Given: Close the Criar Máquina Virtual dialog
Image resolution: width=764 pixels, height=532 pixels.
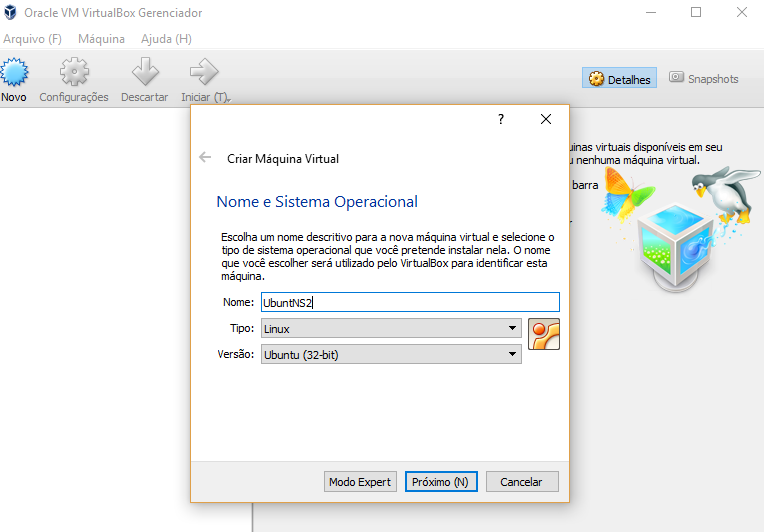Looking at the screenshot, I should [x=546, y=119].
